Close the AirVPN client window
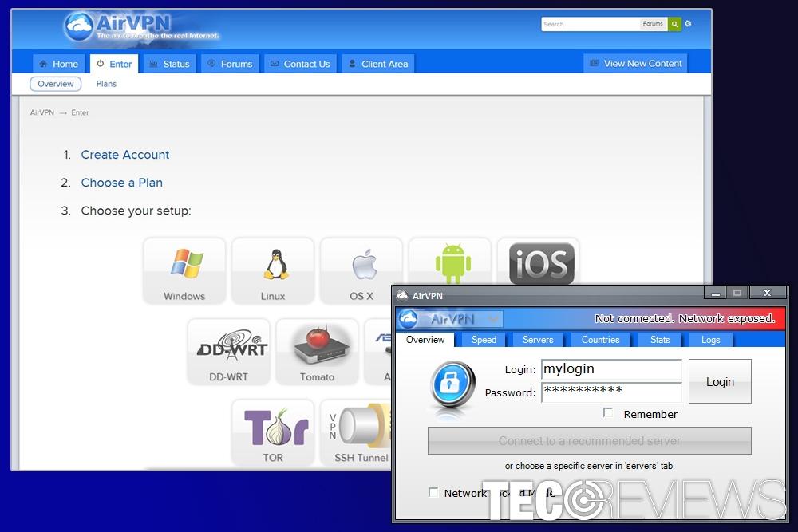The height and width of the screenshot is (532, 798). tap(768, 293)
